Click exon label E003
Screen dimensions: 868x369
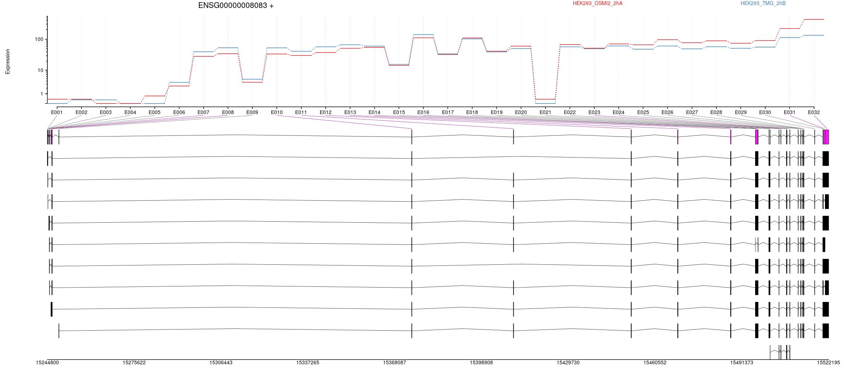[106, 112]
